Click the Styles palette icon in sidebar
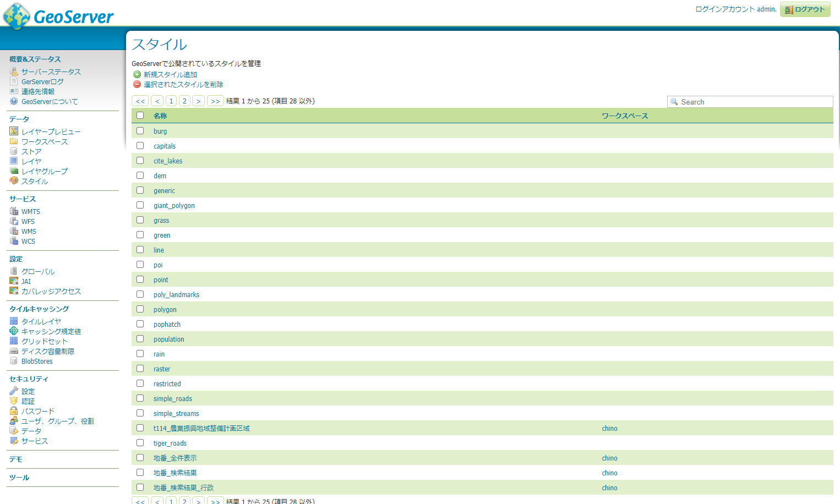Viewport: 840px width, 504px height. 14,181
